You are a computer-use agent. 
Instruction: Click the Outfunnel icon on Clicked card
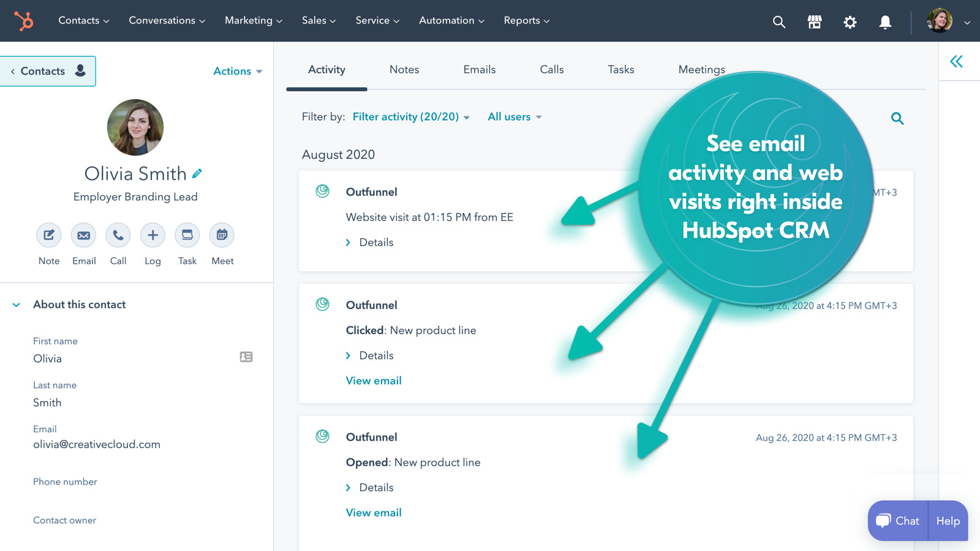click(x=322, y=304)
